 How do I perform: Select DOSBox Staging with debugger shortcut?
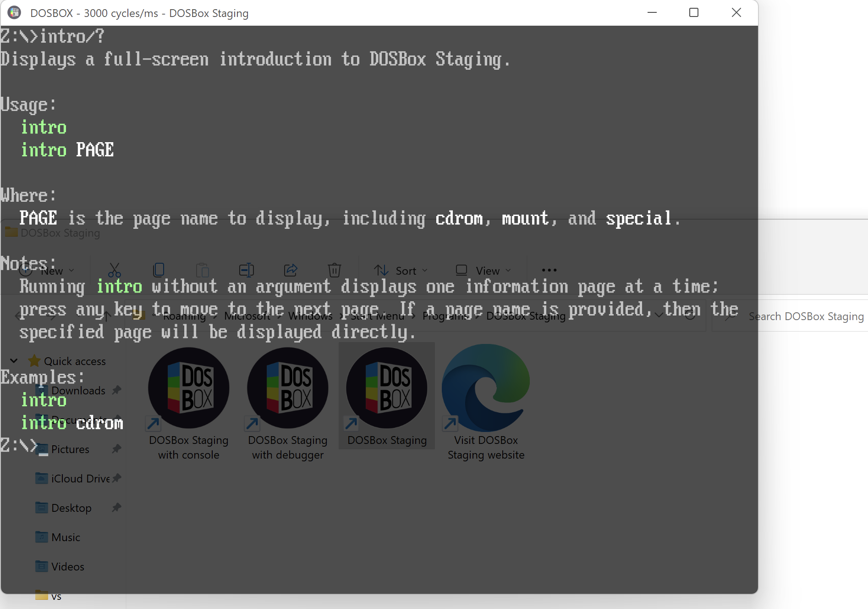(x=288, y=404)
